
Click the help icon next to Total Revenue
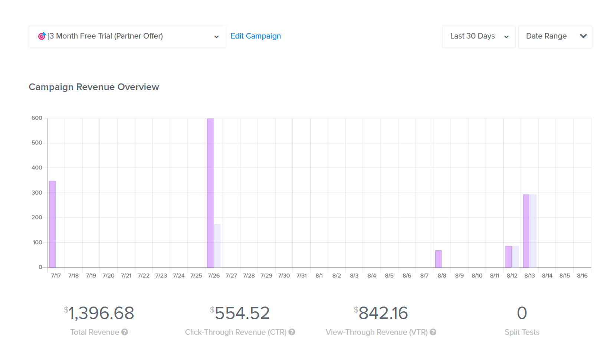[x=125, y=332]
